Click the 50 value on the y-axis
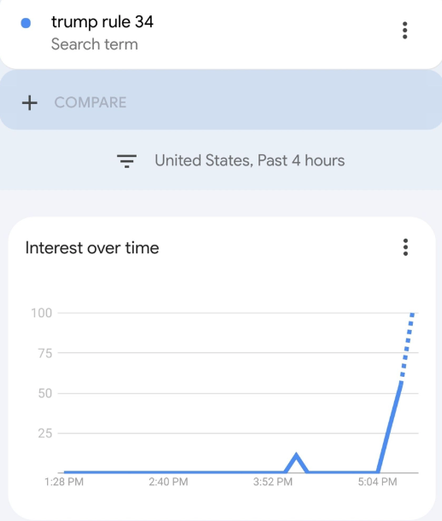This screenshot has width=442, height=521. [x=45, y=393]
